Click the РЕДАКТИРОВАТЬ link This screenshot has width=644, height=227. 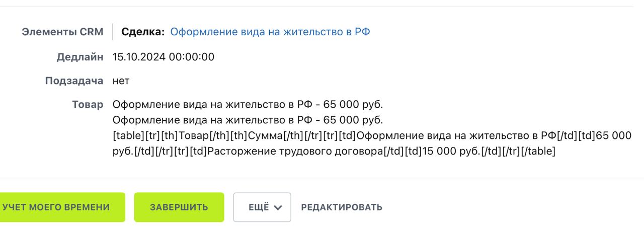[342, 207]
